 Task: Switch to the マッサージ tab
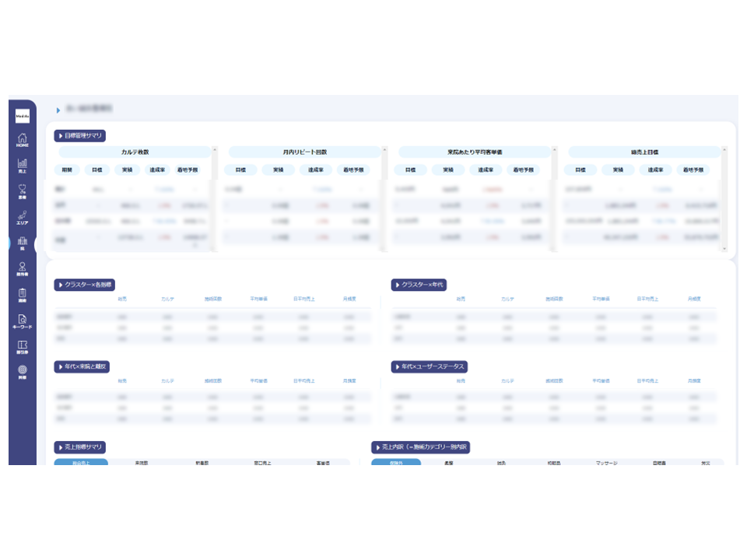606,463
